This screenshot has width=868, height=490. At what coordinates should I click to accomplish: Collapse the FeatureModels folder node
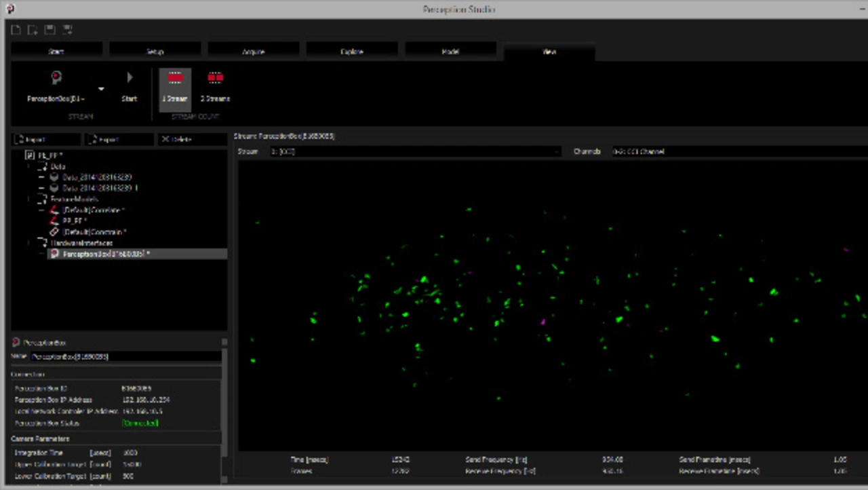tap(28, 199)
